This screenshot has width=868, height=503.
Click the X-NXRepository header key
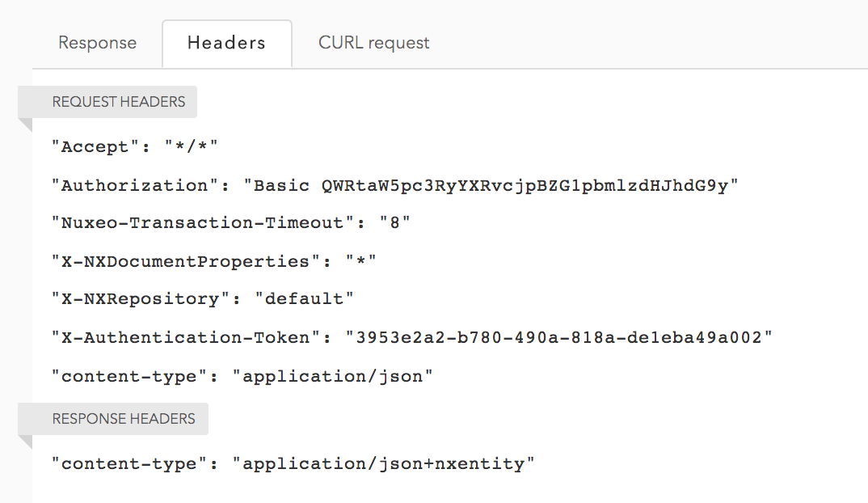140,299
